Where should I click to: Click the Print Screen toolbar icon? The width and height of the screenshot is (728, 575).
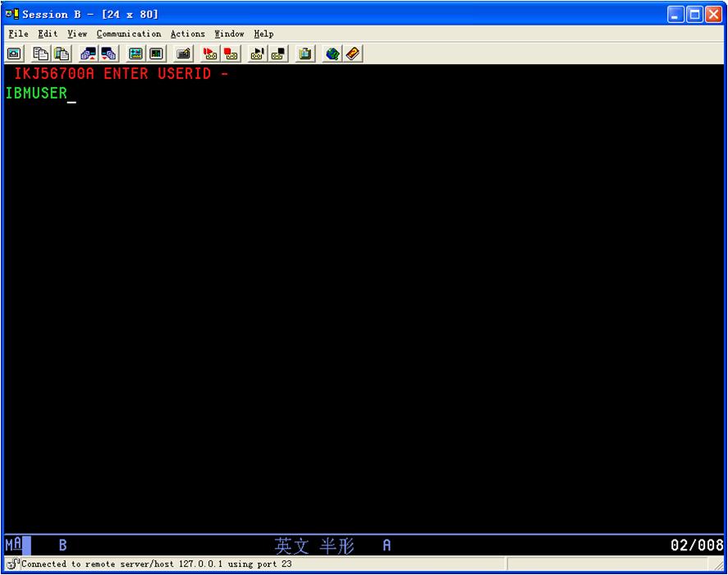point(15,54)
